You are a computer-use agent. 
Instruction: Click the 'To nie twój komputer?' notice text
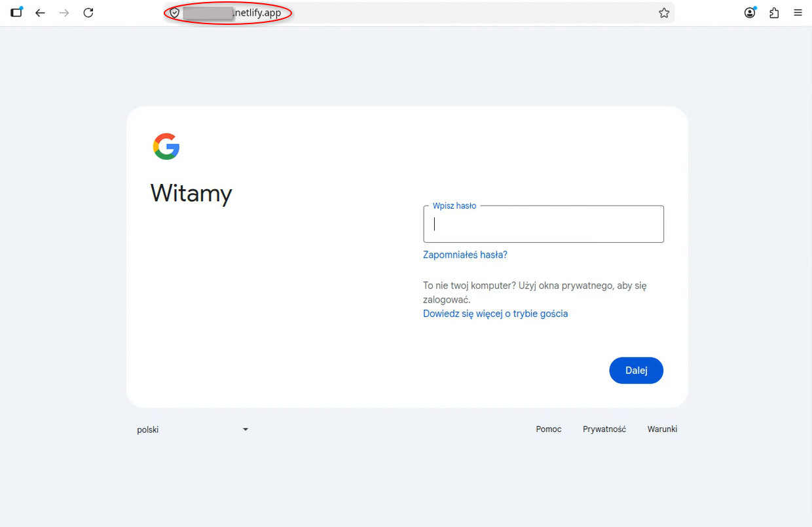pos(535,293)
